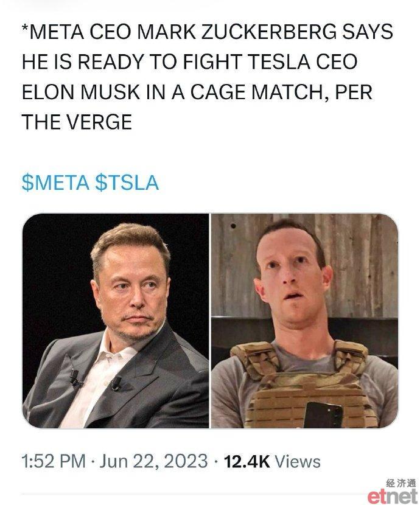Open the photo of man wearing camouflage vest

[x=304, y=321]
